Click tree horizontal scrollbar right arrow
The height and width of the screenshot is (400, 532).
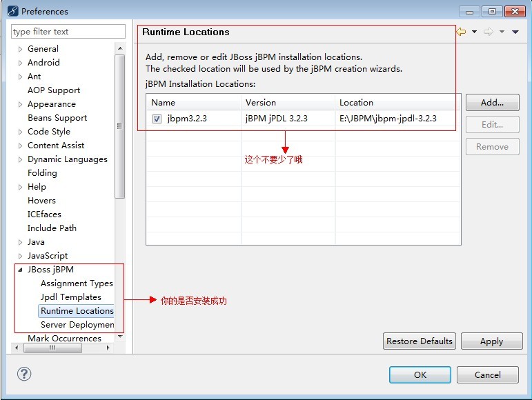108,348
